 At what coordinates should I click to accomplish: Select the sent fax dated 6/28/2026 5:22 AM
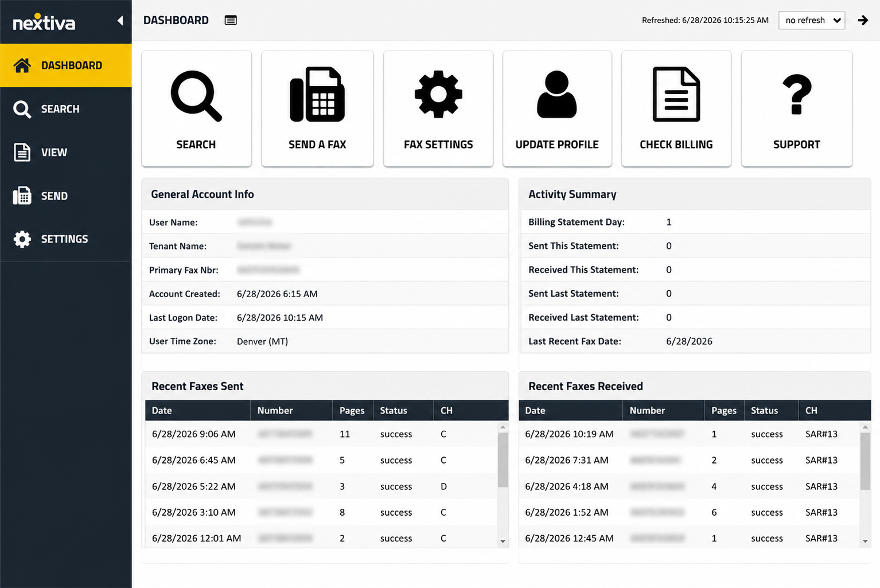[x=321, y=486]
